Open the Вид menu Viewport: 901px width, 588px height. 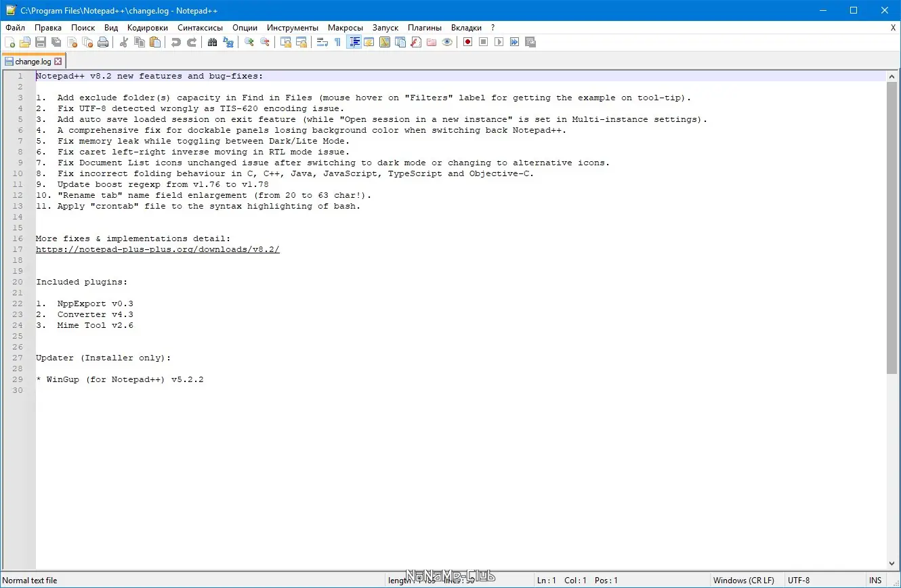[112, 28]
